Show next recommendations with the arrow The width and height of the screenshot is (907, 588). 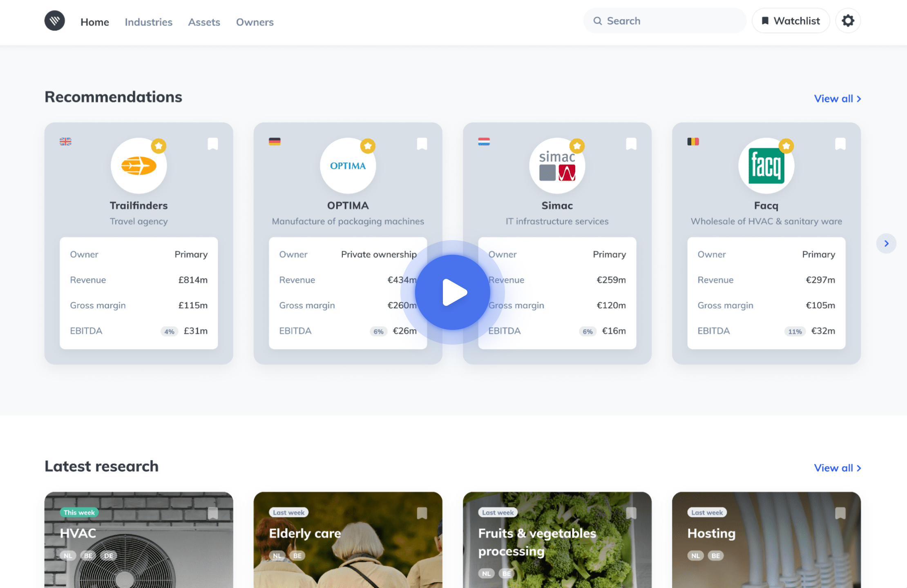(886, 243)
